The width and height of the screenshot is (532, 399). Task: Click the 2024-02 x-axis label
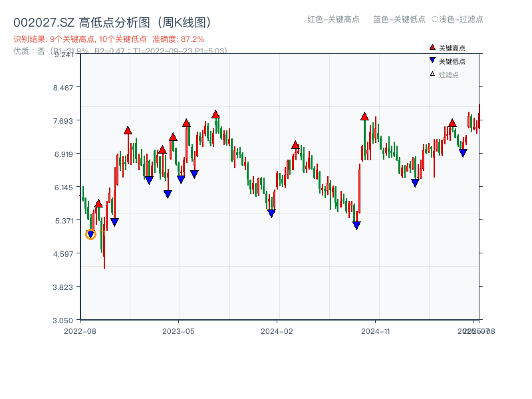click(277, 331)
